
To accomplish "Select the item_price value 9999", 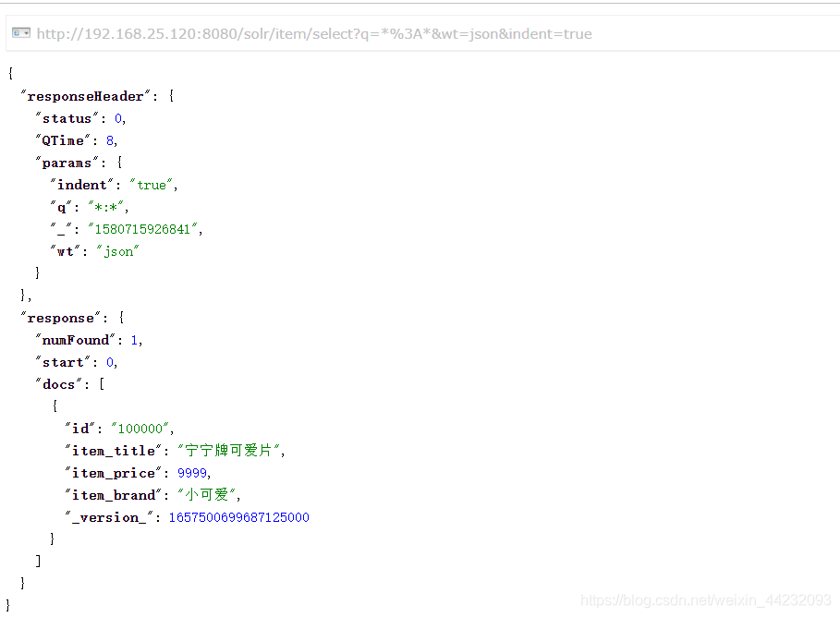I will point(192,473).
